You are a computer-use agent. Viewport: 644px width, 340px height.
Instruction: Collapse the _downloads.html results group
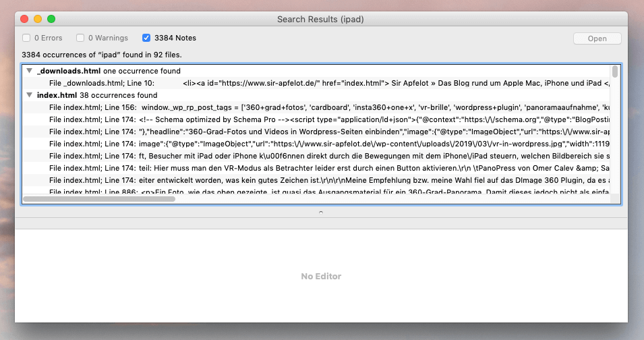pyautogui.click(x=29, y=71)
